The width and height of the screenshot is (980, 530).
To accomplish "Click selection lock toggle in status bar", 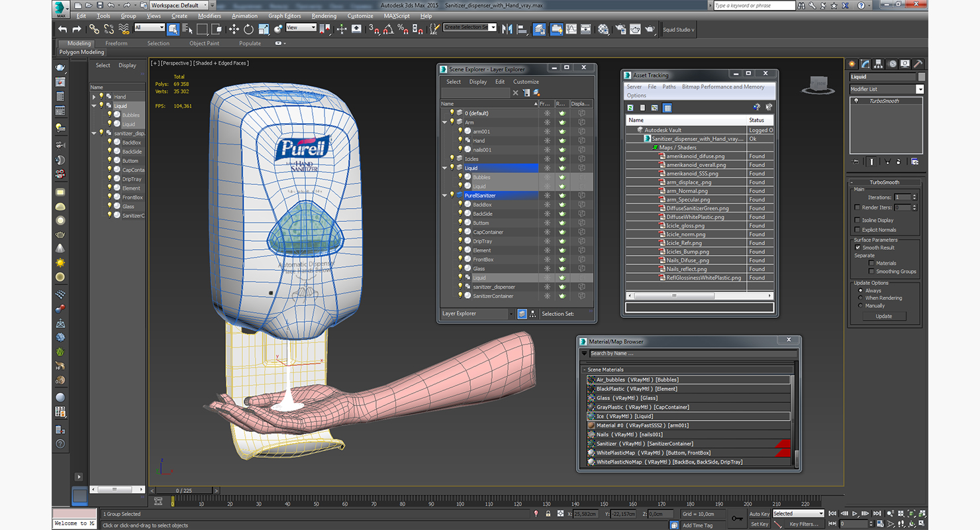I will (548, 513).
